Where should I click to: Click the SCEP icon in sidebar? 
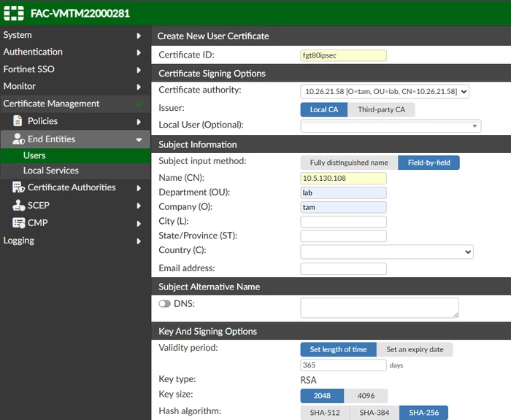pyautogui.click(x=18, y=205)
